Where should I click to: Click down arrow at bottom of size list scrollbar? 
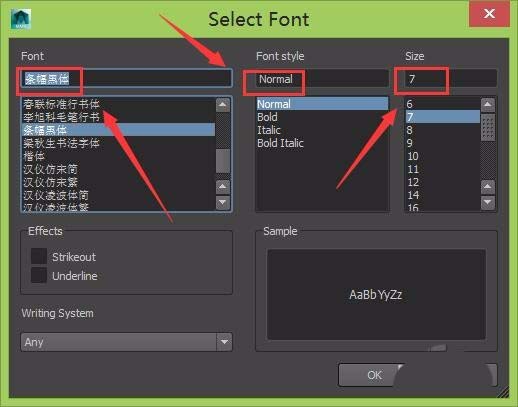488,202
